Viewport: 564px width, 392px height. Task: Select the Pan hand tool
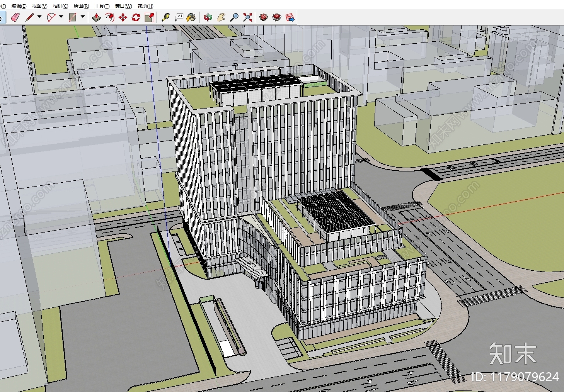pyautogui.click(x=221, y=17)
